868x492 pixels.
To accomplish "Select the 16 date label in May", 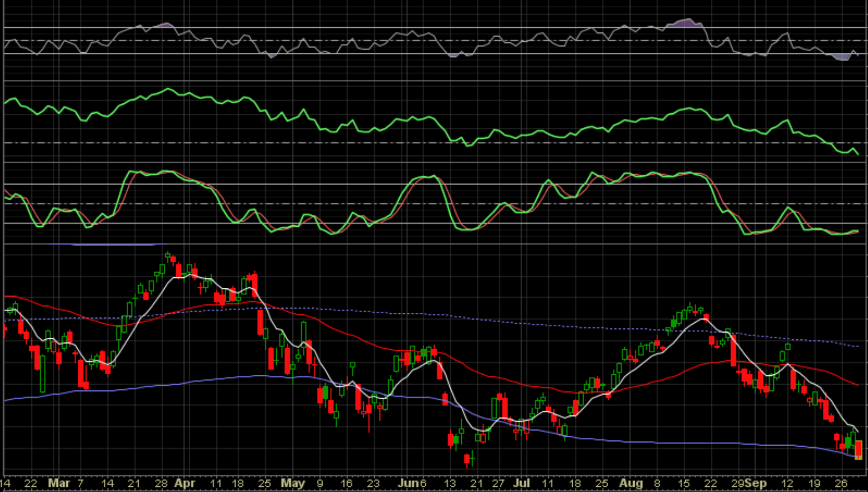I will coord(346,483).
